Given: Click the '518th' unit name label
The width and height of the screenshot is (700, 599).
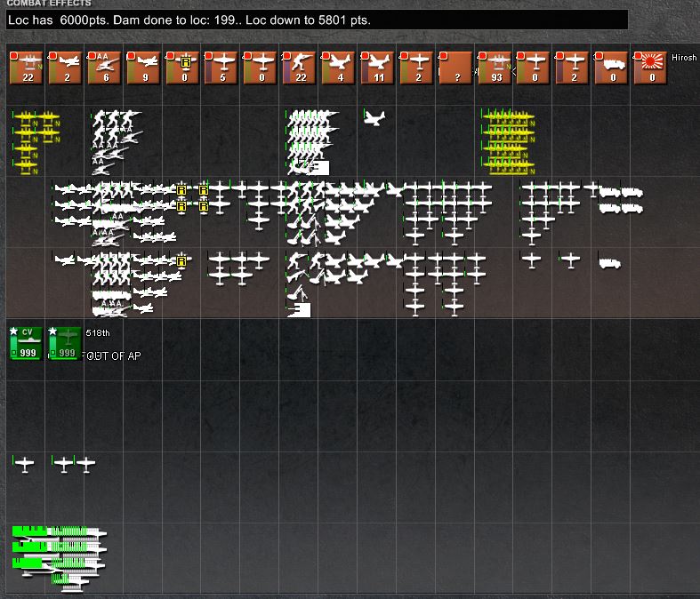Looking at the screenshot, I should [97, 332].
